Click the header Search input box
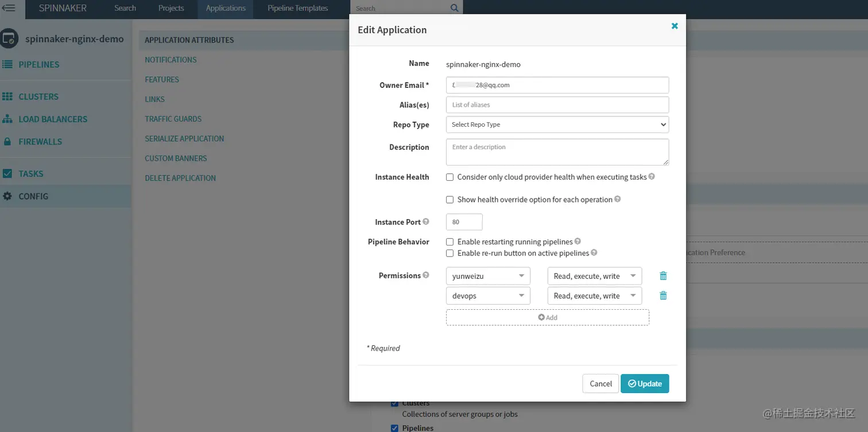 pos(399,8)
